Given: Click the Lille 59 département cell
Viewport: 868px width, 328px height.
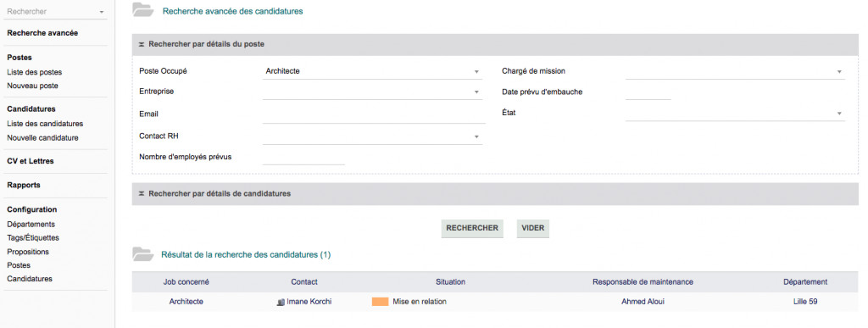Looking at the screenshot, I should [805, 302].
